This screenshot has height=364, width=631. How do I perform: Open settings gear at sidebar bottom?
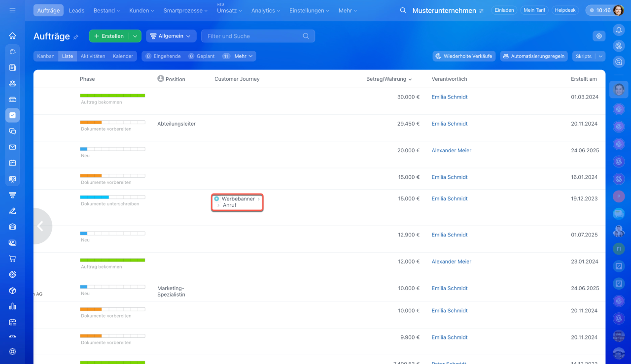(x=12, y=351)
